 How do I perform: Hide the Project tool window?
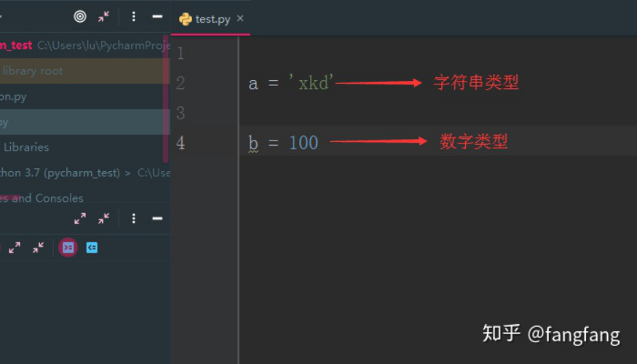click(x=157, y=16)
